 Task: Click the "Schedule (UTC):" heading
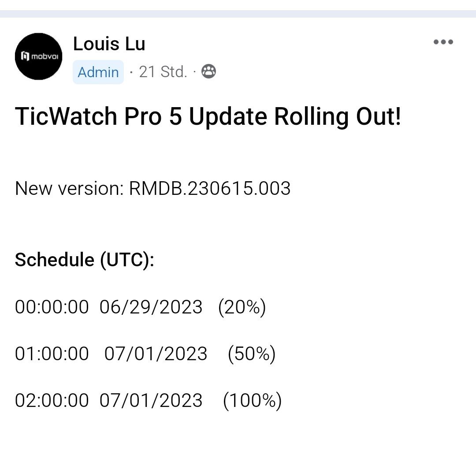point(85,260)
